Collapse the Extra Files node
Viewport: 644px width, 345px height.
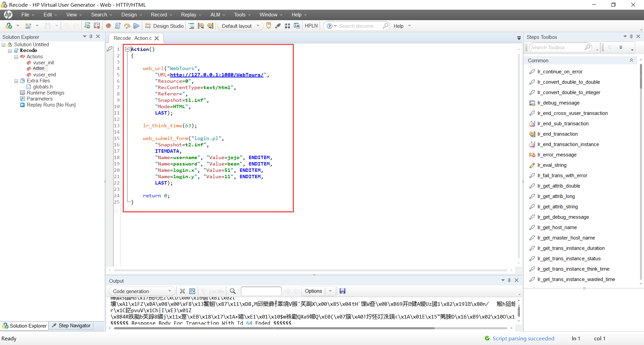click(x=16, y=81)
